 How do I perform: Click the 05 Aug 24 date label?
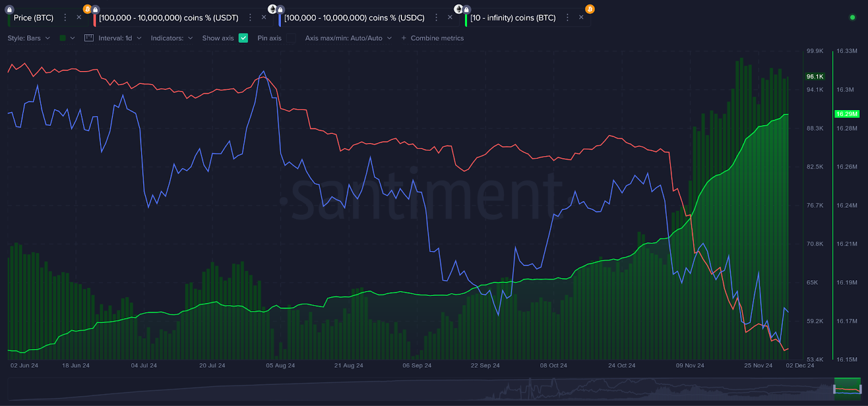coord(280,365)
